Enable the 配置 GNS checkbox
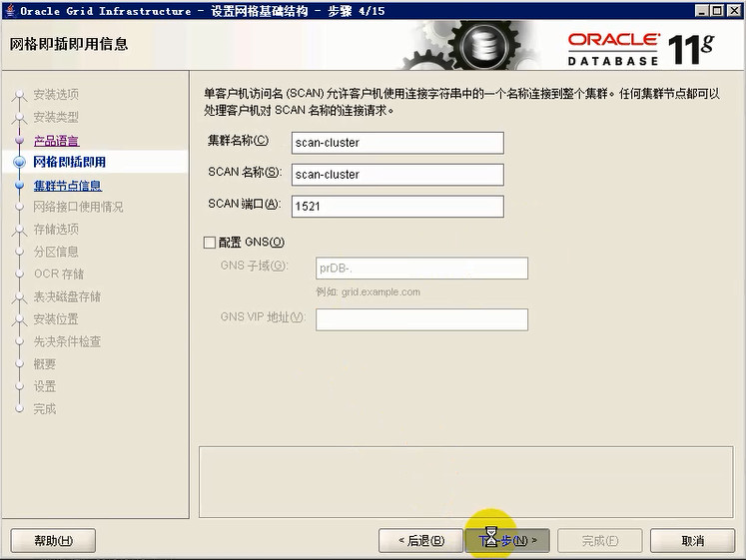 [x=210, y=243]
